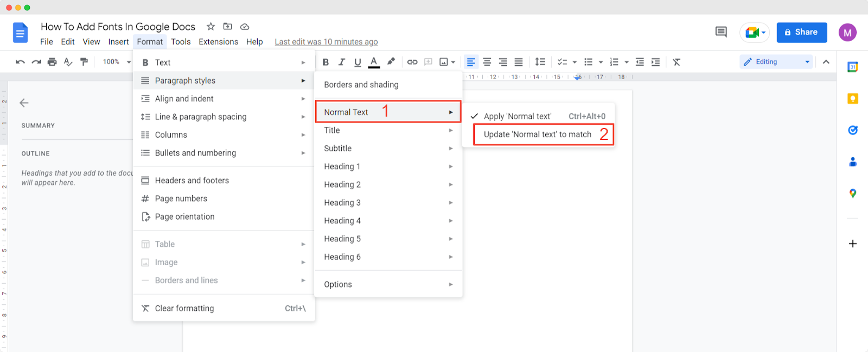Open Line and paragraph spacing icon

[x=540, y=62]
